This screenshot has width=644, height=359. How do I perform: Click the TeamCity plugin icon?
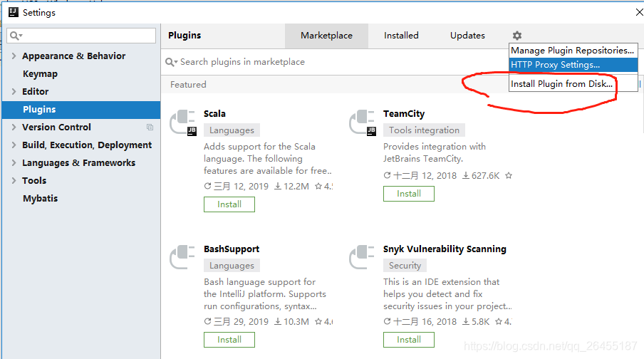[x=362, y=123]
